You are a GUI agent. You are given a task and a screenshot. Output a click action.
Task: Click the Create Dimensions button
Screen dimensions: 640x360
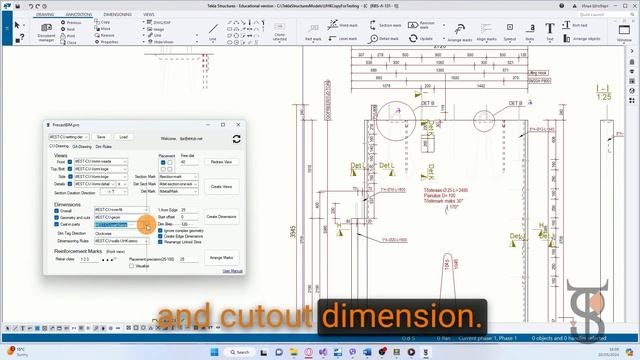(x=222, y=217)
